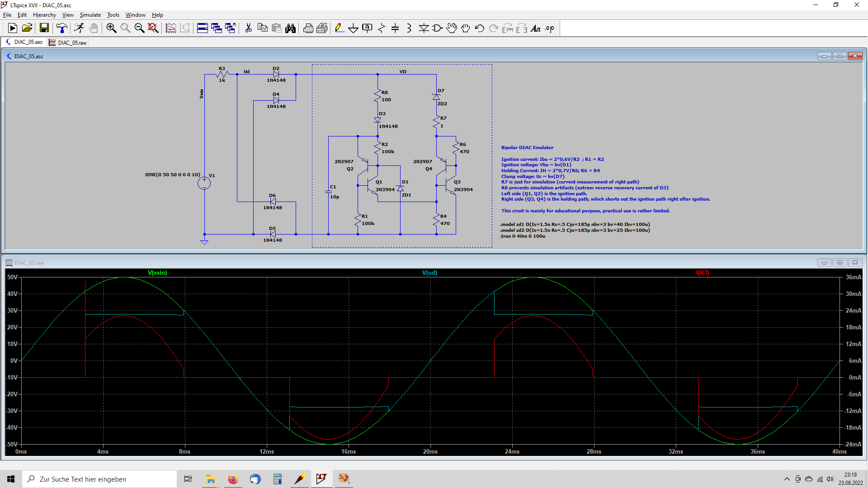Open the File menu
The width and height of the screenshot is (868, 488).
(7, 15)
